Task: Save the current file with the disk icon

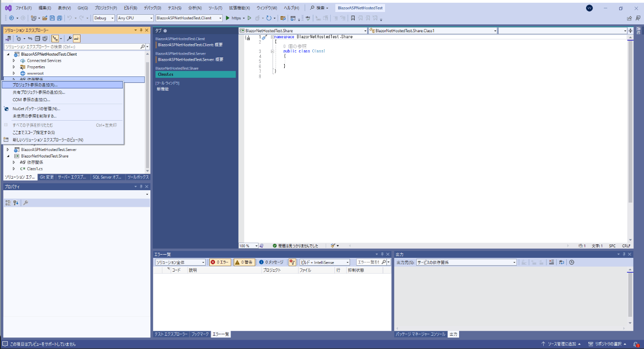Action: (52, 18)
